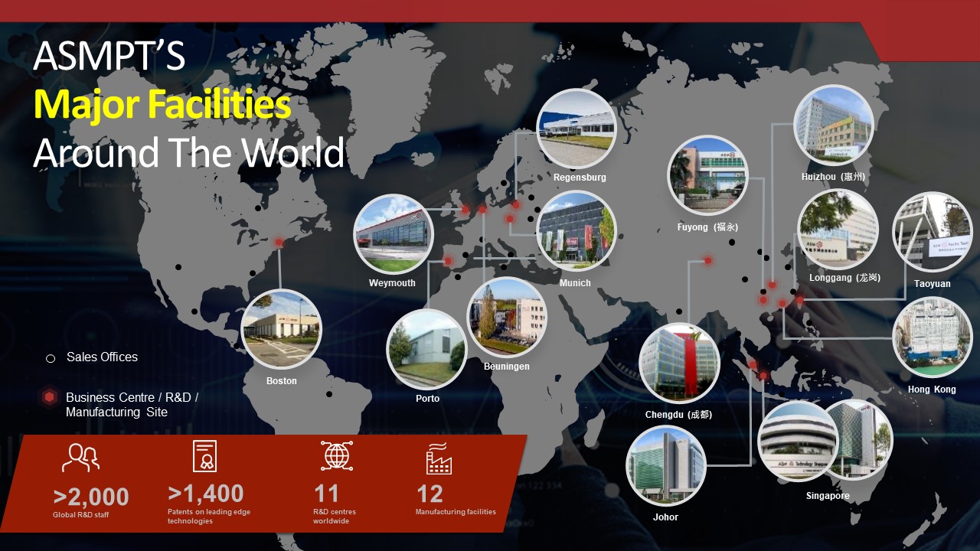Click the 'Chengdu (成都)' label
Viewport: 980px width, 551px height.
tap(678, 415)
